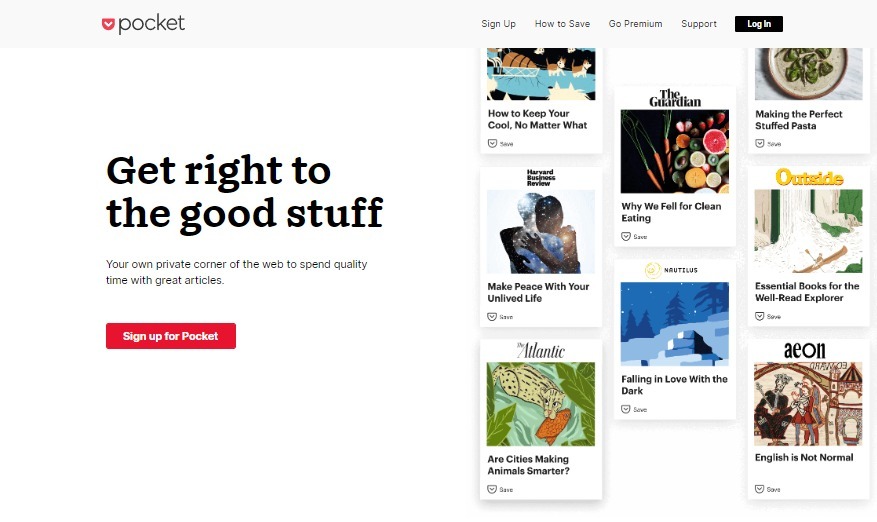Open the Atlantic cat illustration thumbnail
This screenshot has width=877, height=522.
pos(541,404)
